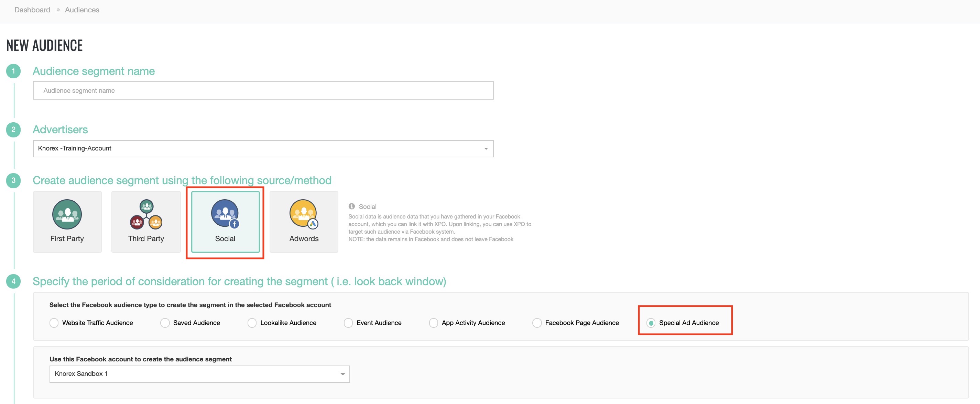Choose Facebook Page Audience radio button
The width and height of the screenshot is (980, 404).
coord(537,323)
